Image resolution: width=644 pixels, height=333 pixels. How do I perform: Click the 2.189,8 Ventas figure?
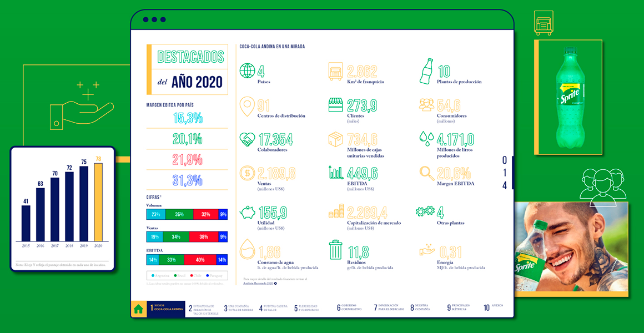(x=276, y=173)
